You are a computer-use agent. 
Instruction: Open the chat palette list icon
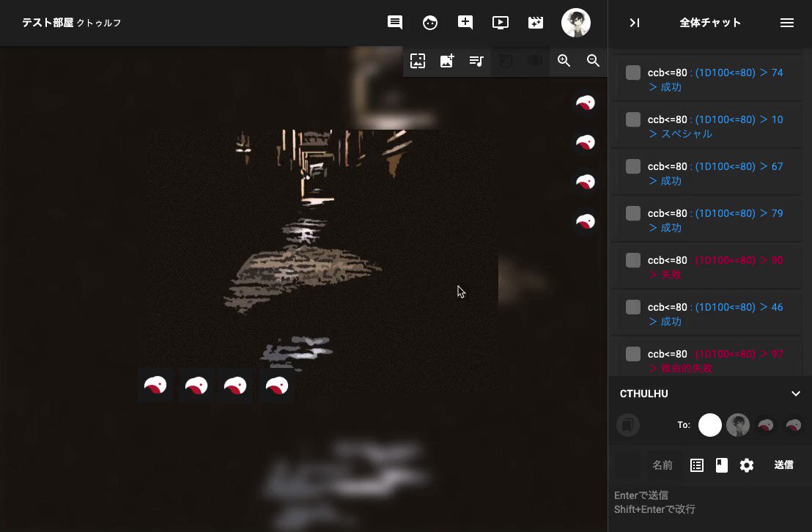696,465
